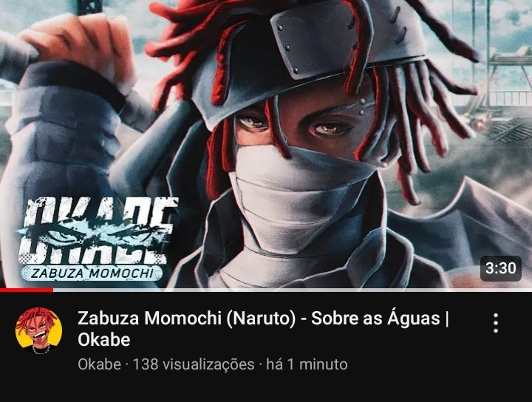
Task: Click the há 1 minuto upload time
Action: [x=307, y=365]
